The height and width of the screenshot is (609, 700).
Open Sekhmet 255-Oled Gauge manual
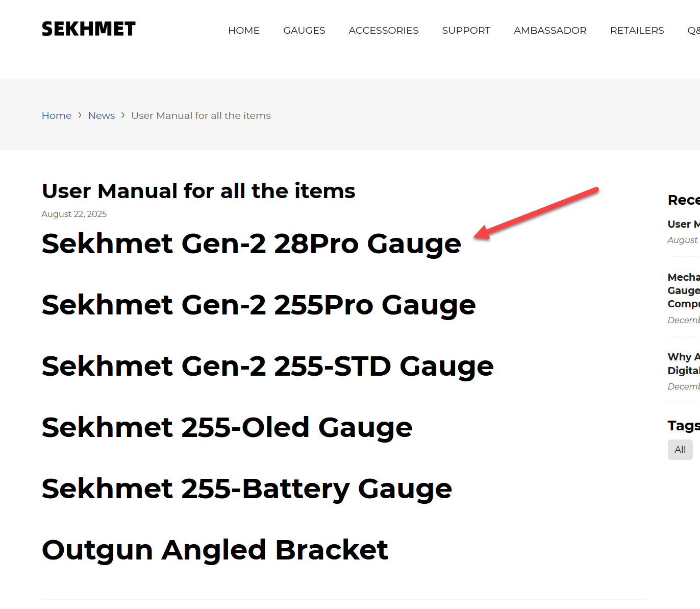point(227,427)
